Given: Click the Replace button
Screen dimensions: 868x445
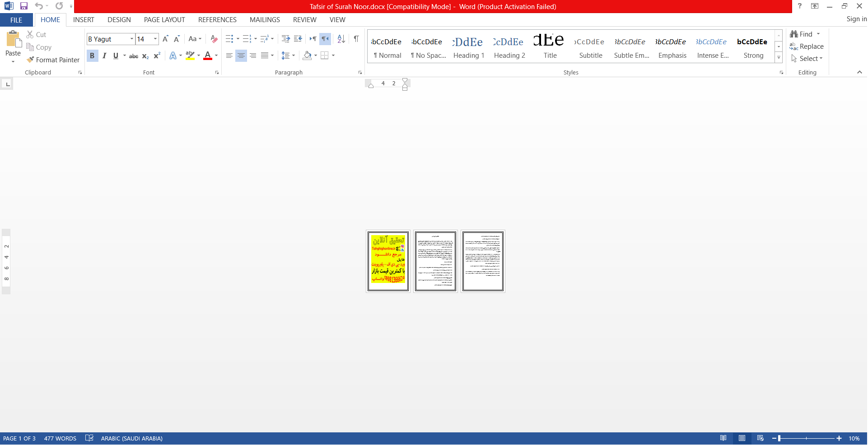Looking at the screenshot, I should 807,46.
